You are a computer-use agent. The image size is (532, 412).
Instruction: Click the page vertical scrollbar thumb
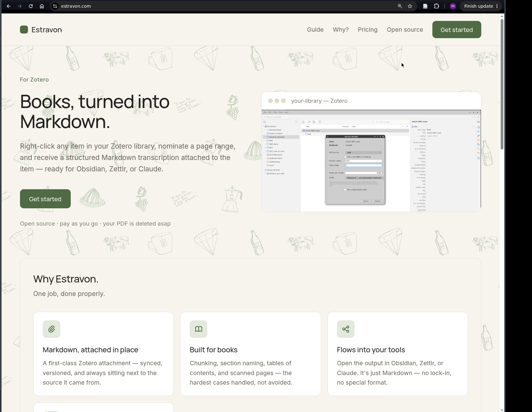502,84
